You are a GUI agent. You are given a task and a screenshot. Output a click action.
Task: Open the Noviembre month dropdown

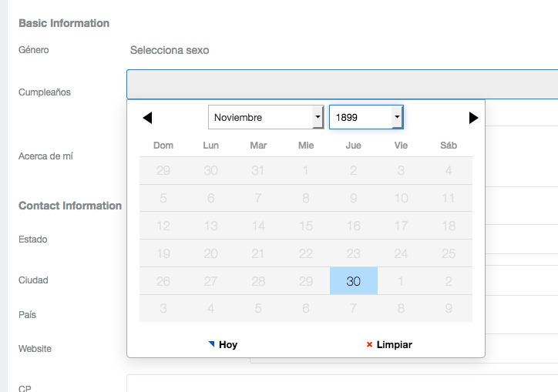266,117
